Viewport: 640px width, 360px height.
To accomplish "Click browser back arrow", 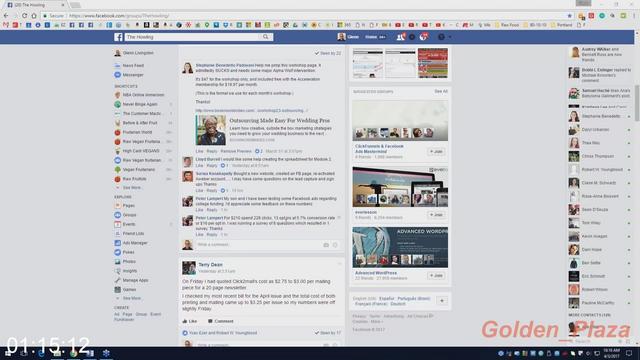I will pos(6,16).
